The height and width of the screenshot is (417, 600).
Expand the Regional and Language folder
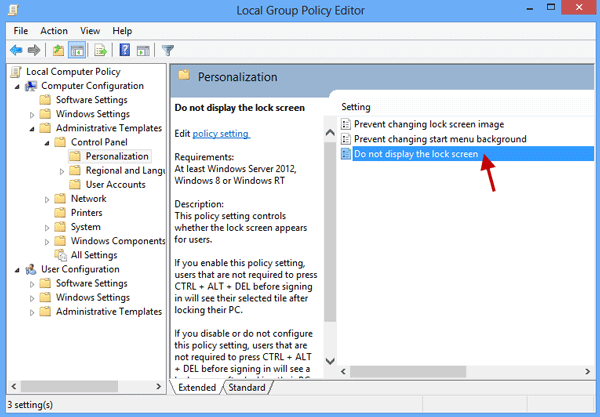[62, 171]
